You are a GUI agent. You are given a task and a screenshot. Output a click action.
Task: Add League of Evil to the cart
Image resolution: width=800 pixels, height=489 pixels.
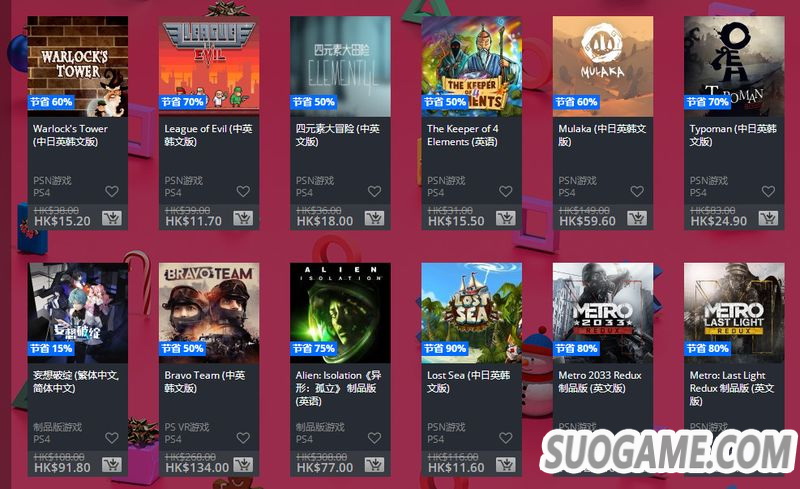(243, 218)
